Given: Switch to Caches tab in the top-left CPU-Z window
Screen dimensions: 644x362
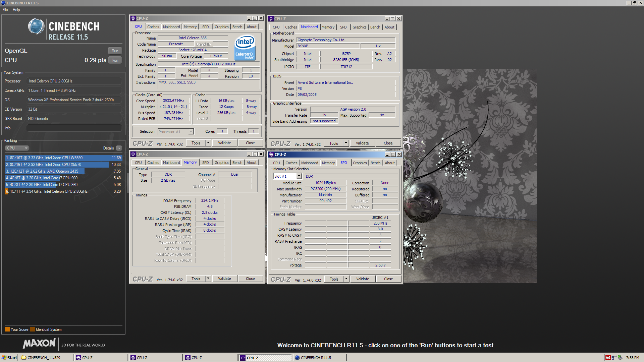Looking at the screenshot, I should 153,27.
